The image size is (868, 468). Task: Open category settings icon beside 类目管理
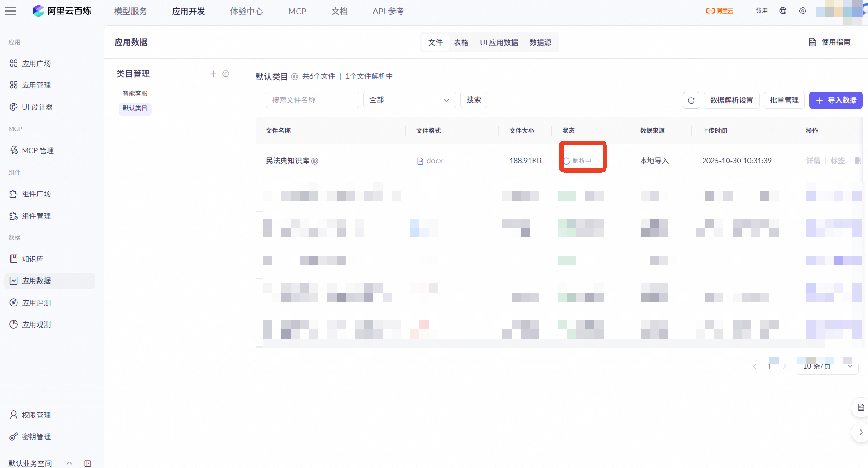[226, 74]
